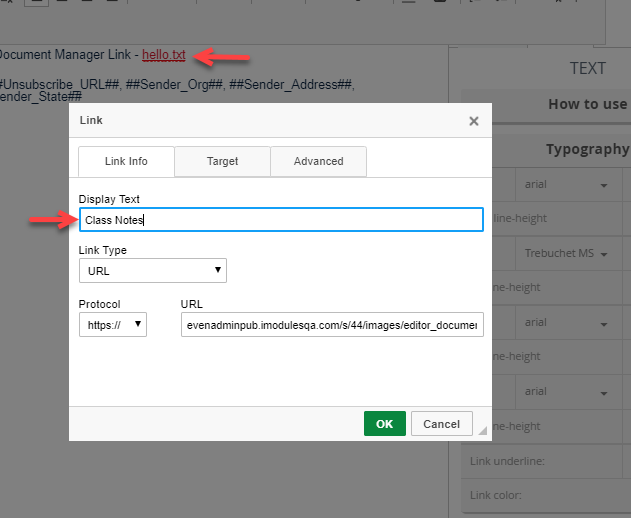Open the arial dropdown directly below Trebuchet MS
631x518 pixels.
point(565,322)
